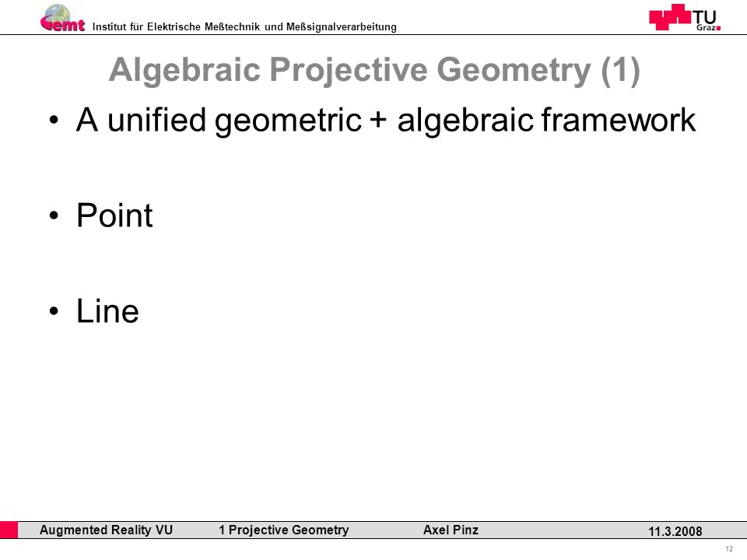Select the institute name header text
Screen dimensions: 747x560
pos(244,26)
